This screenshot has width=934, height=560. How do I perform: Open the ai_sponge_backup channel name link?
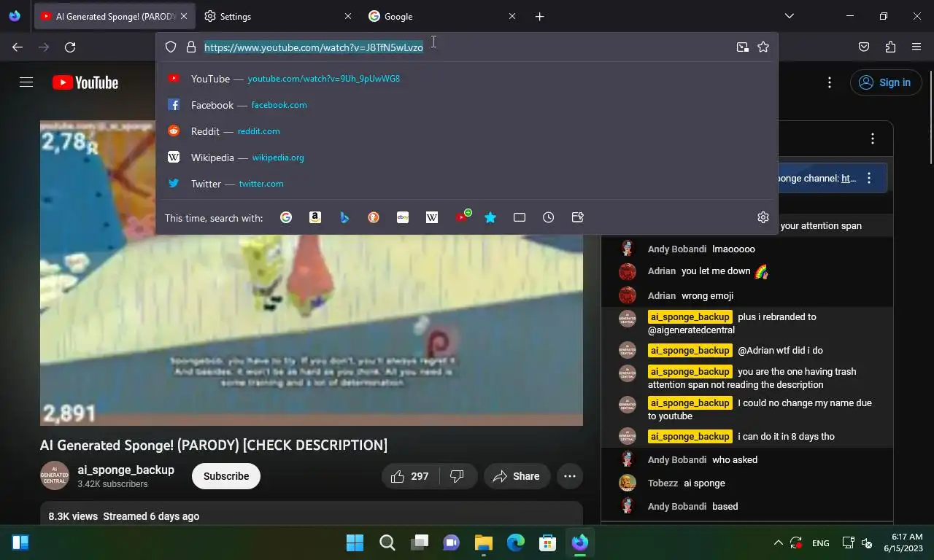[126, 470]
